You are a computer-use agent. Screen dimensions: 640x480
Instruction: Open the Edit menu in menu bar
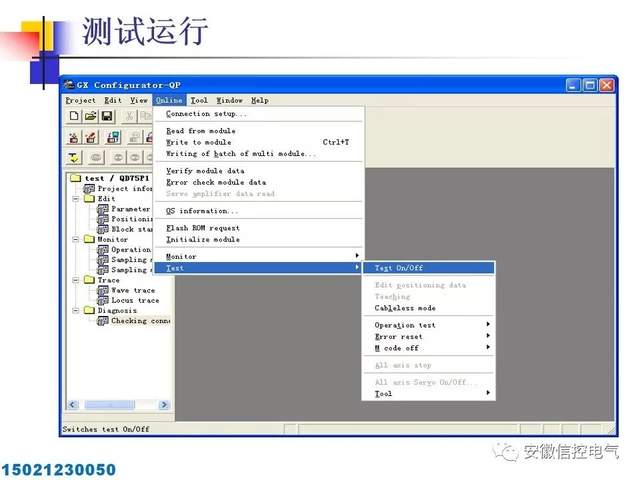click(113, 100)
